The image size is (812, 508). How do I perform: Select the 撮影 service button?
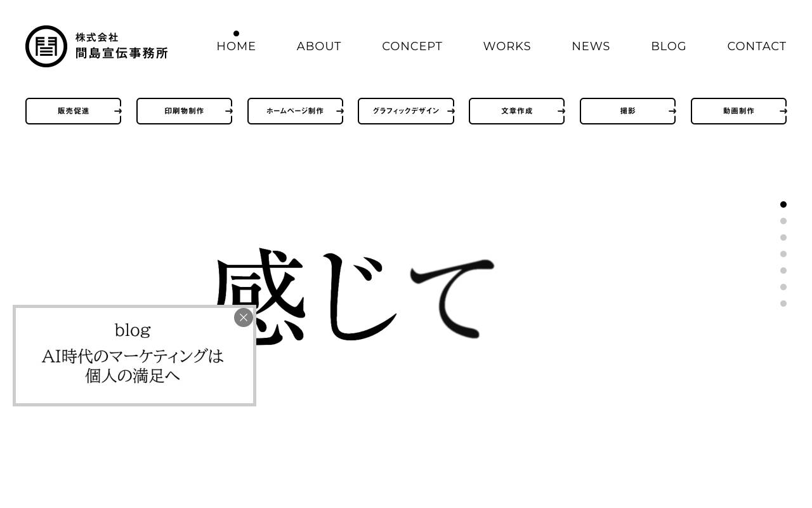628,111
